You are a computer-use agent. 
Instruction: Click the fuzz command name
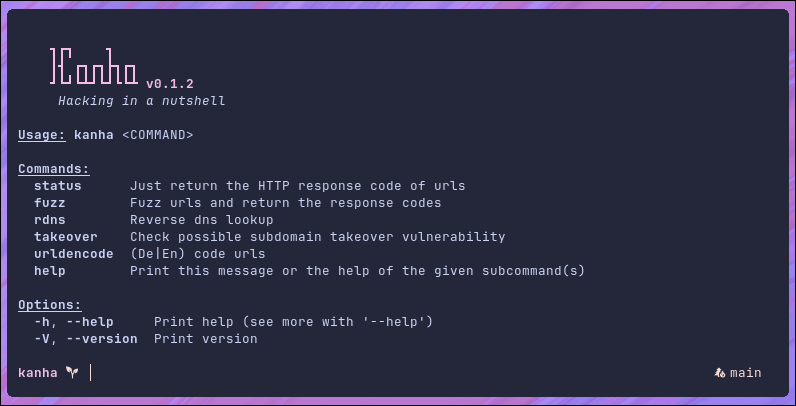(50, 203)
